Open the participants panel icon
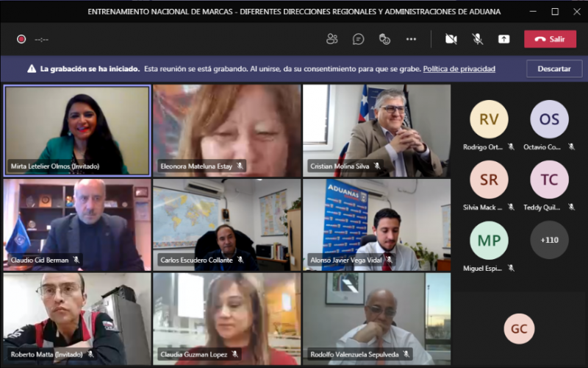The image size is (588, 368). pos(332,39)
